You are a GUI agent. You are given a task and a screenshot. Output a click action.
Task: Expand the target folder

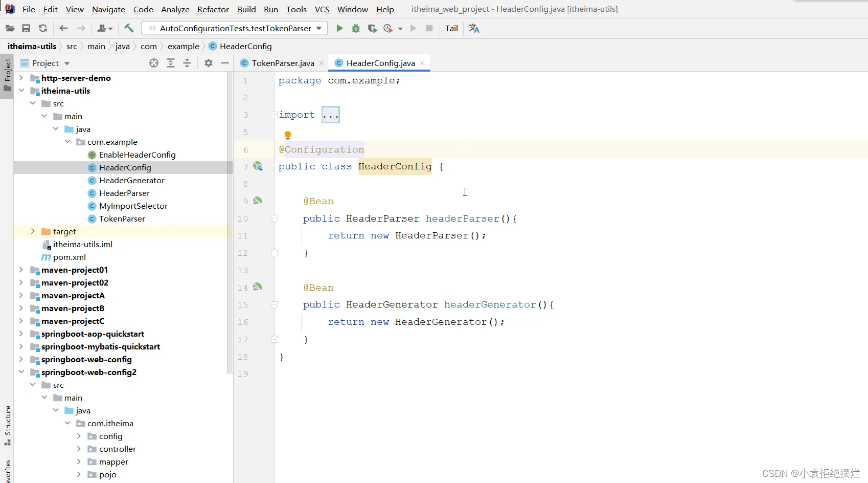coord(33,231)
